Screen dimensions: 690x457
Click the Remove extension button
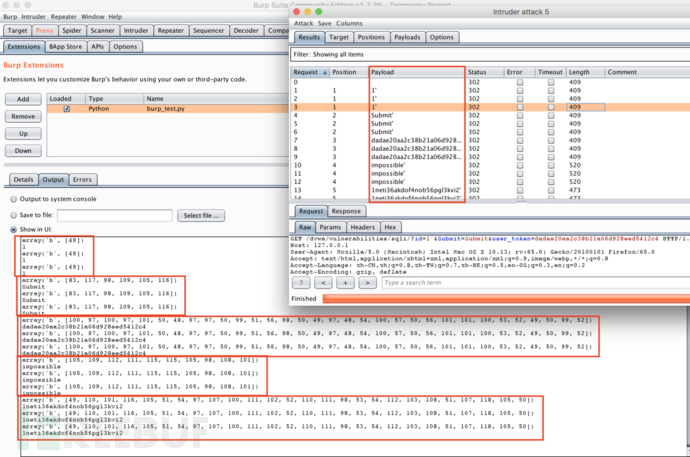click(x=24, y=116)
